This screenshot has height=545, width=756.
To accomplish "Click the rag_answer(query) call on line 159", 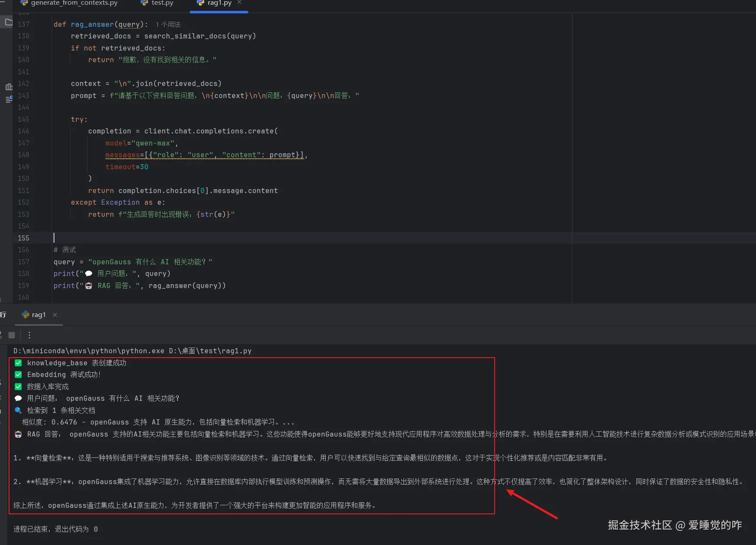I will tap(185, 286).
